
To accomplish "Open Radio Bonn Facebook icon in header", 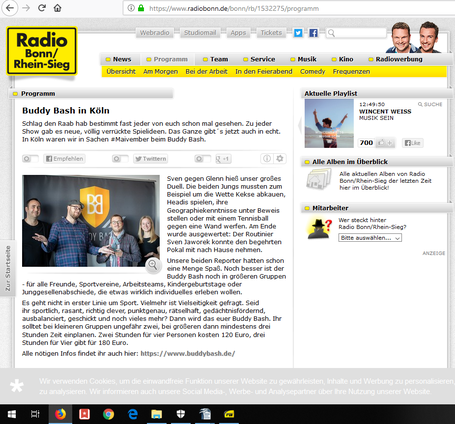I will (x=313, y=33).
